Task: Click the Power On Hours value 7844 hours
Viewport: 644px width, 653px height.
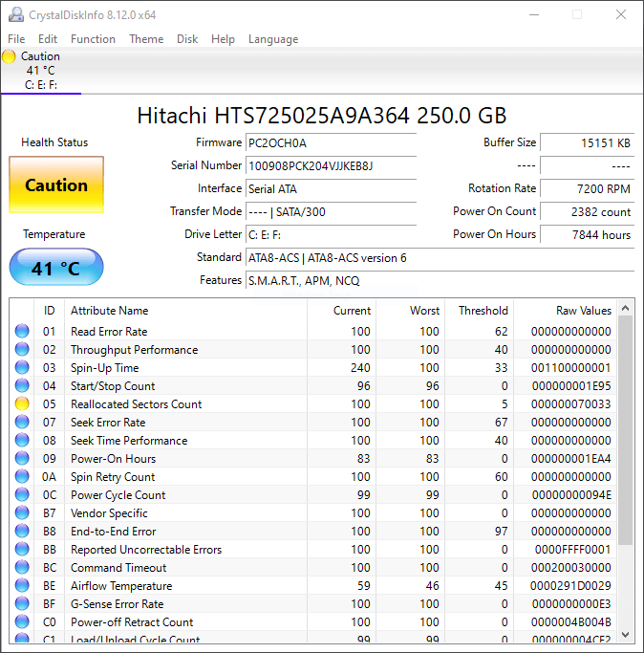Action: (x=587, y=235)
